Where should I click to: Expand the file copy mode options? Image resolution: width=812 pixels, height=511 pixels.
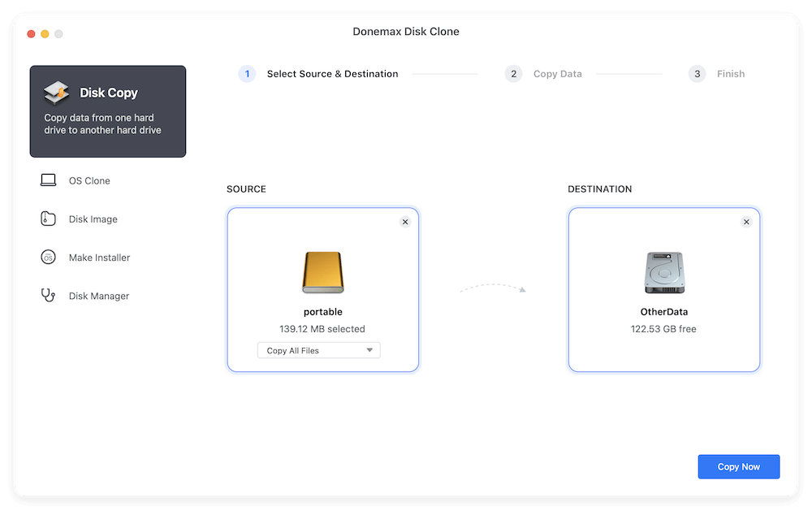(318, 349)
